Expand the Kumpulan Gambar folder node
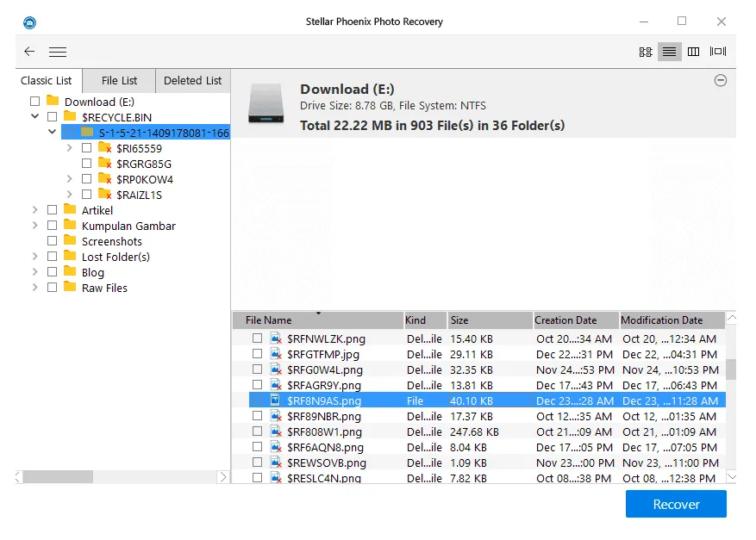 34,225
